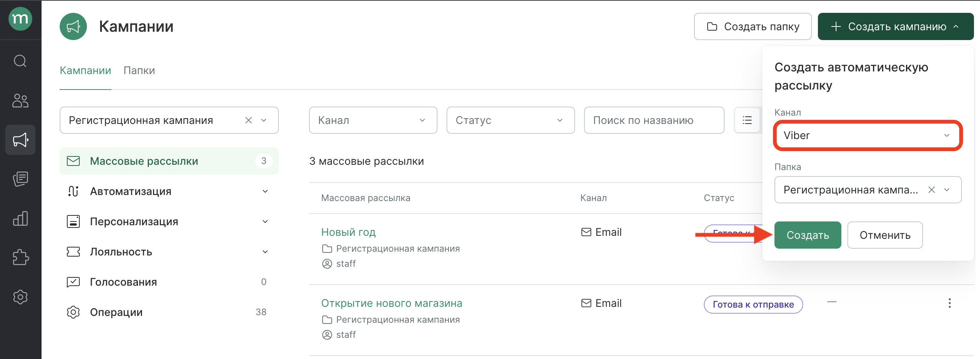Open three-dot menu for Открытие нового магазина
The width and height of the screenshot is (980, 359).
pyautogui.click(x=949, y=303)
